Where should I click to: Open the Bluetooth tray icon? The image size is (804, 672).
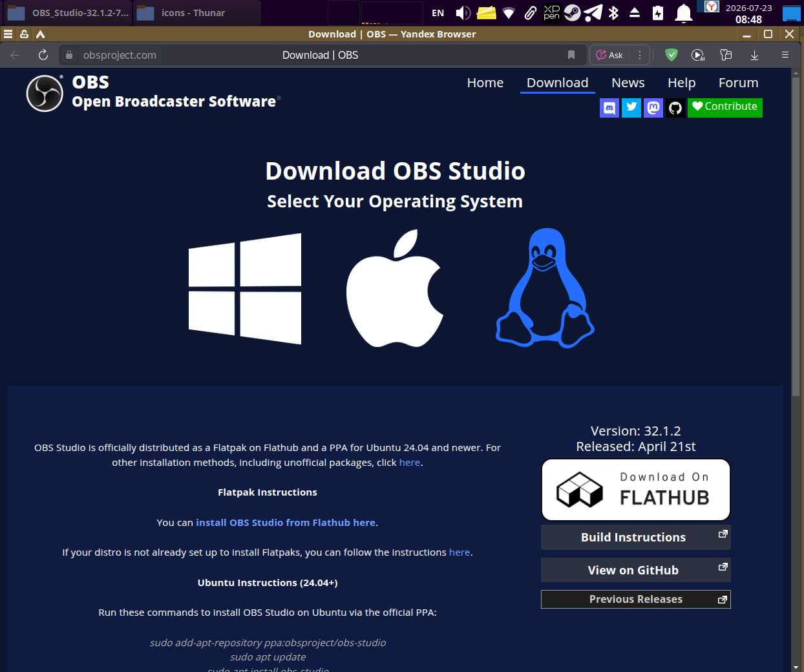coord(614,13)
